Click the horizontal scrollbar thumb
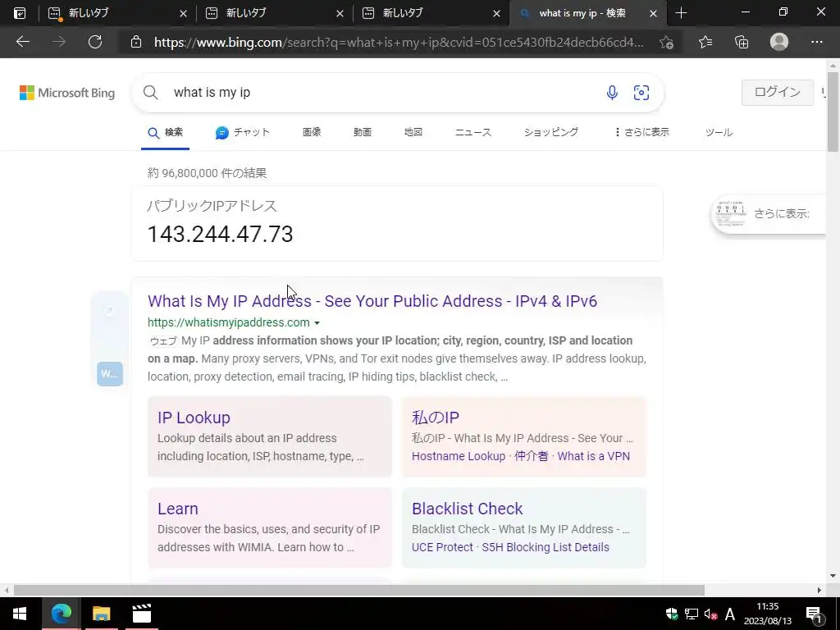The width and height of the screenshot is (840, 630). (x=359, y=591)
